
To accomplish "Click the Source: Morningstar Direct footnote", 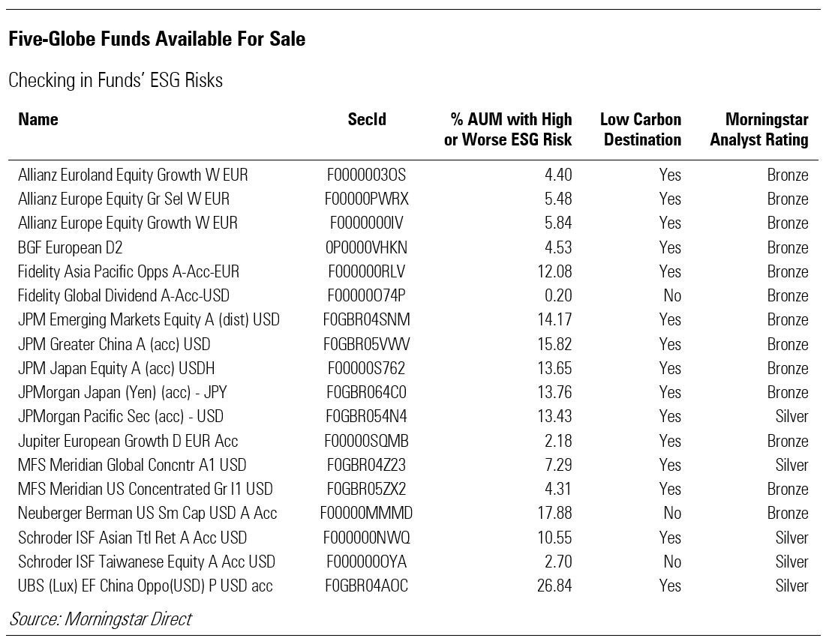I will point(101,619).
